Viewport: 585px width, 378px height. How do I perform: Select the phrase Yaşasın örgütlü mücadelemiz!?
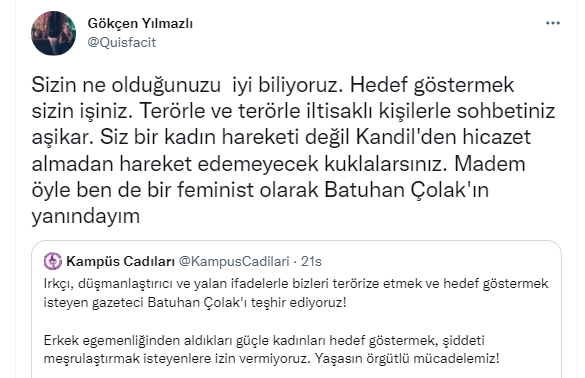pyautogui.click(x=407, y=359)
